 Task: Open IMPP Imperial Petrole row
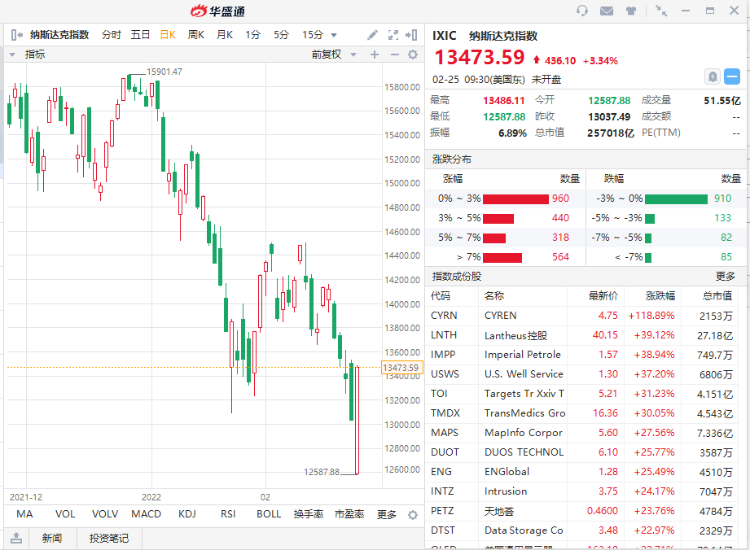pyautogui.click(x=582, y=355)
